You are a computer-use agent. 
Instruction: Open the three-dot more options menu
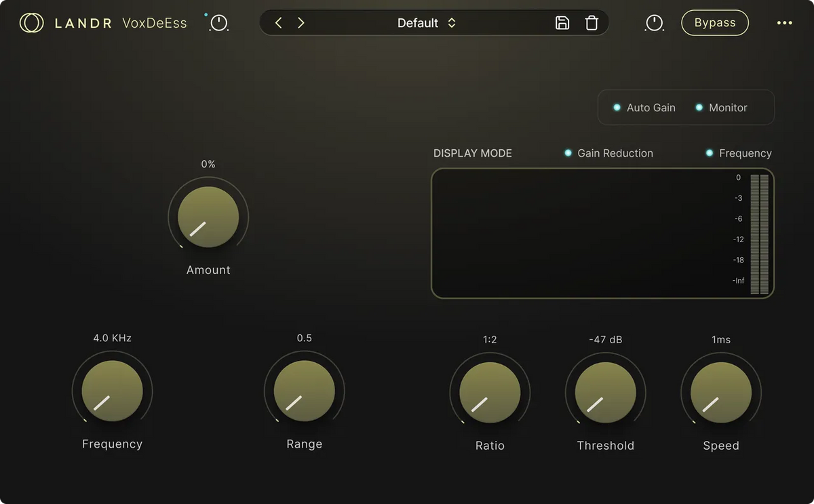click(784, 23)
